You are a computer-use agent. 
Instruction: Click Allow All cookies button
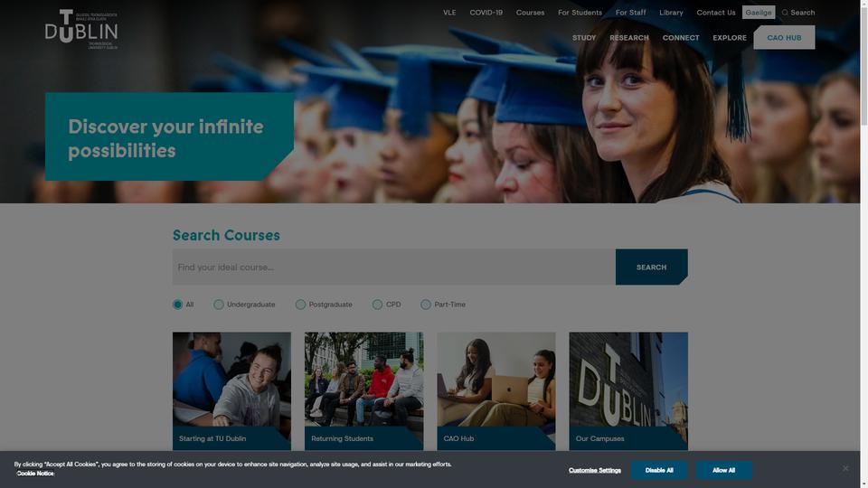point(723,470)
